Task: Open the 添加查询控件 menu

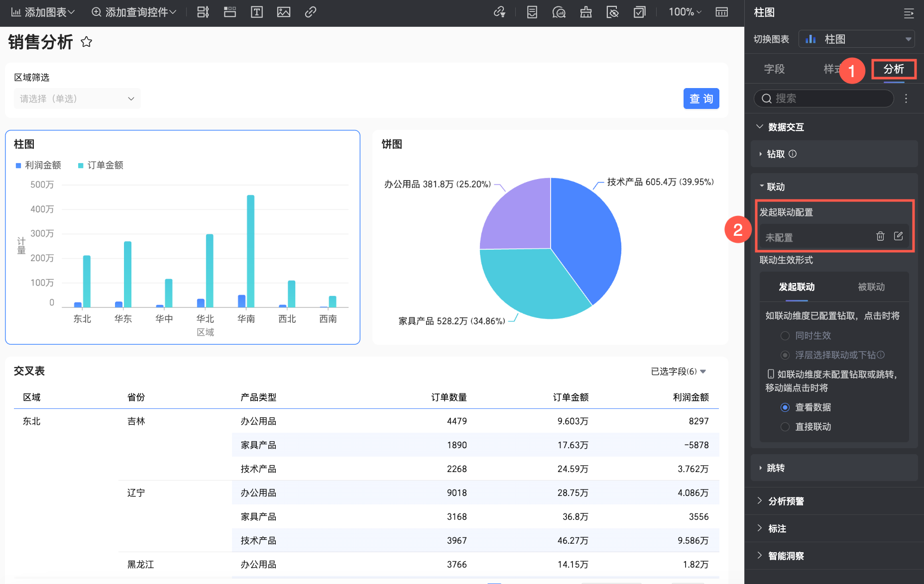Action: click(134, 12)
